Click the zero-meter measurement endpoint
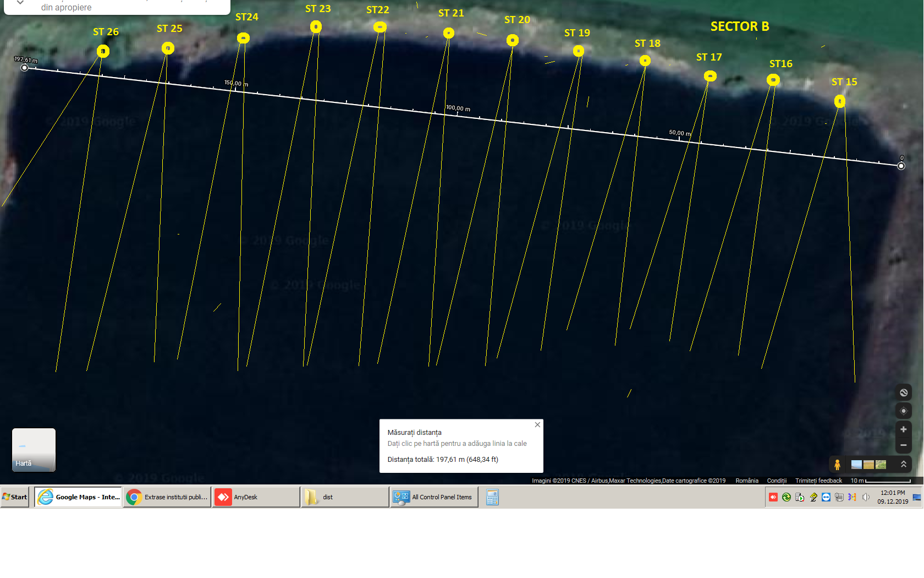 click(901, 166)
